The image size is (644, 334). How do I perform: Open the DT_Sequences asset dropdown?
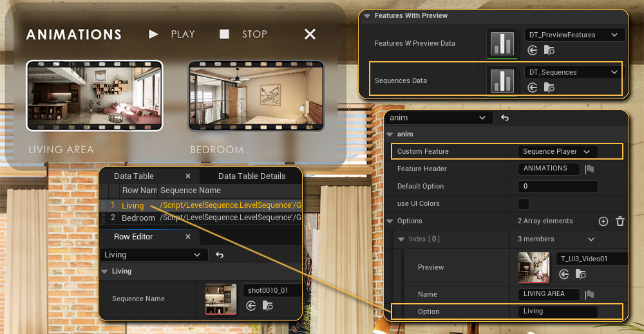[572, 72]
